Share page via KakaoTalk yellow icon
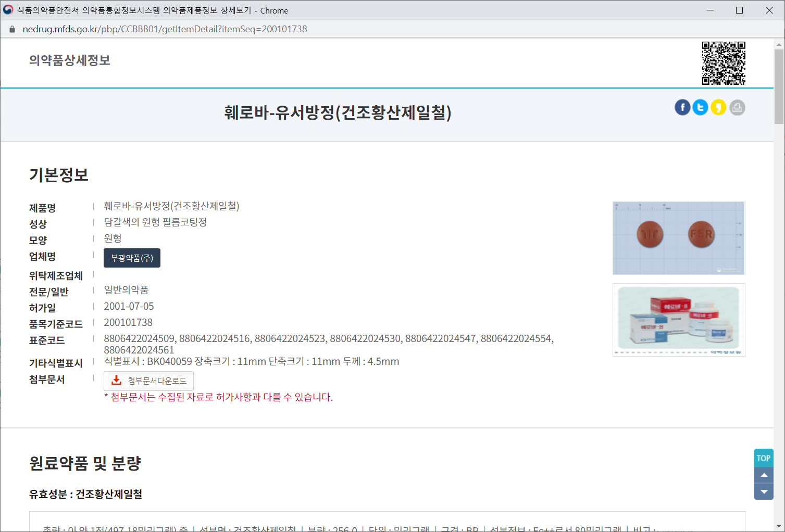This screenshot has height=532, width=785. tap(719, 107)
